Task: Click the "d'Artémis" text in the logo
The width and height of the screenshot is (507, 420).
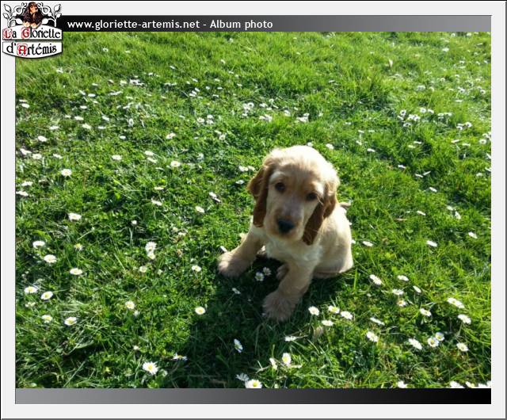Action: point(32,49)
